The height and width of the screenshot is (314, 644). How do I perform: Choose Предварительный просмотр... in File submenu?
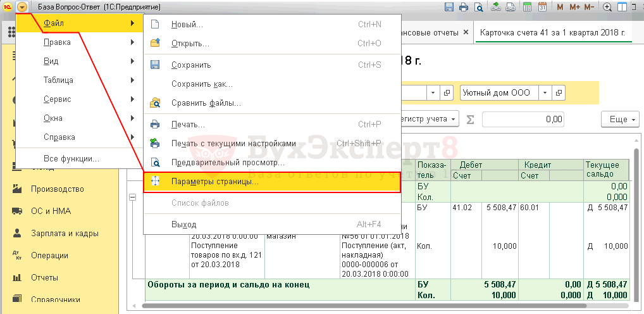click(x=272, y=163)
